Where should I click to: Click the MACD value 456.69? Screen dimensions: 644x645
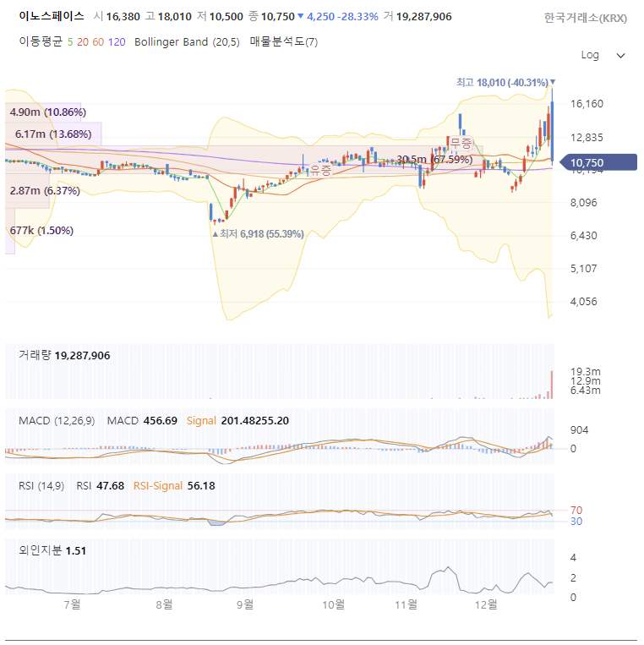pos(160,421)
